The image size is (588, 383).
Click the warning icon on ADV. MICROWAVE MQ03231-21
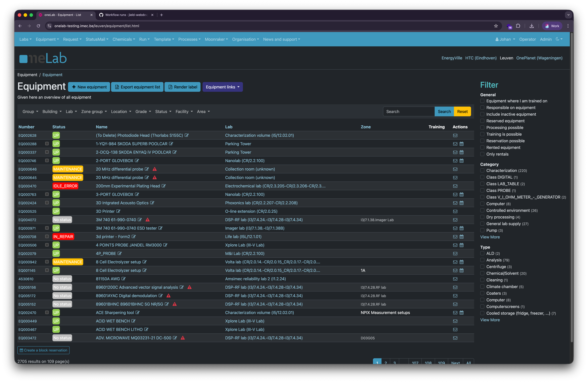click(x=183, y=338)
